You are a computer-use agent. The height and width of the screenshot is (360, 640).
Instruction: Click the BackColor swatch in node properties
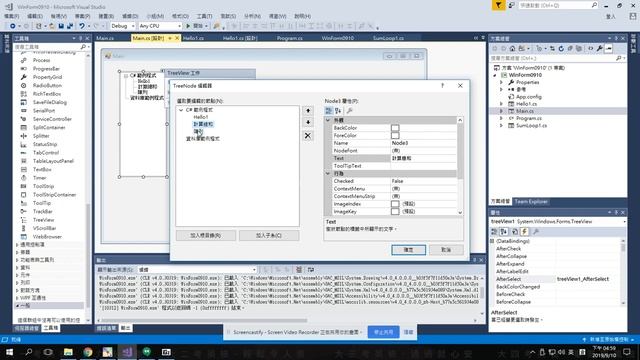pyautogui.click(x=395, y=128)
